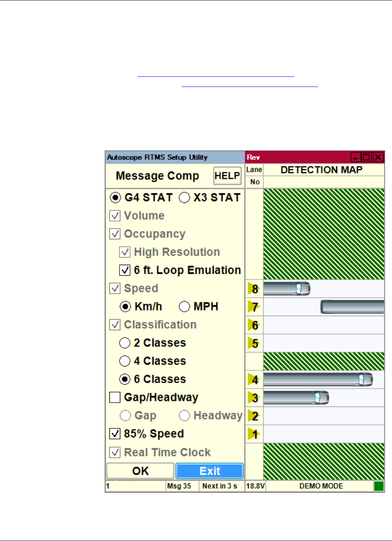Select the 4 Classes option
The height and width of the screenshot is (541, 392).
[125, 361]
